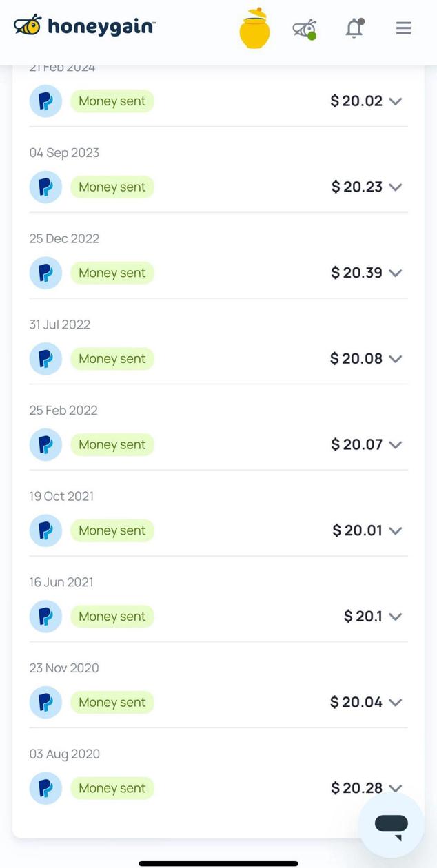437x868 pixels.
Task: Click PayPal icon for 04 Sep 2023 payout
Action: (x=45, y=187)
